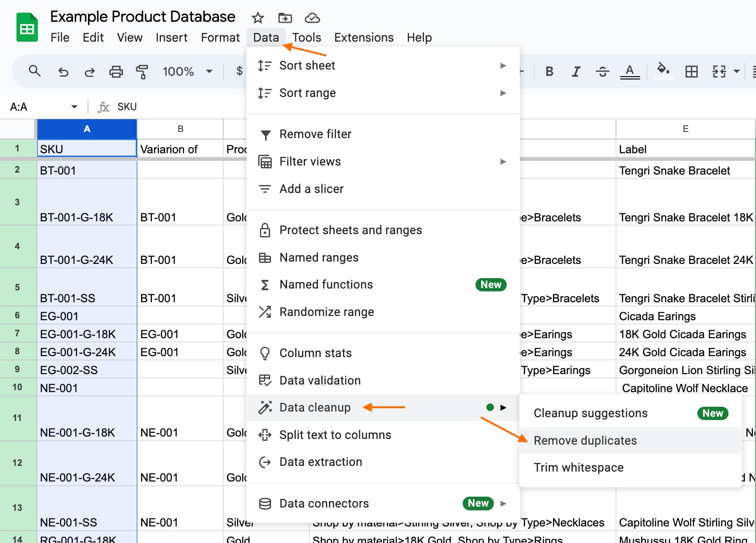Expand the merge cells options arrow

[737, 71]
